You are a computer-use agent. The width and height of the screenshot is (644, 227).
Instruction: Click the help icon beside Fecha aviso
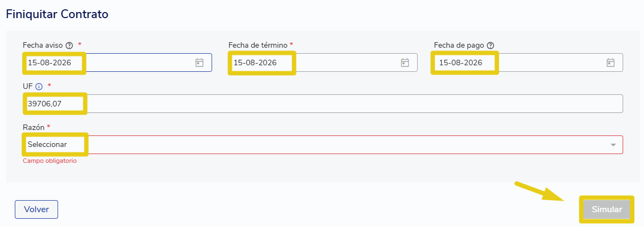(x=70, y=45)
